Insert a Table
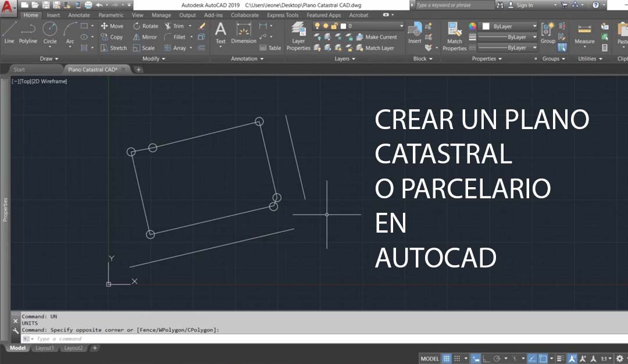Screen dimensions: 628x364 click(x=270, y=48)
